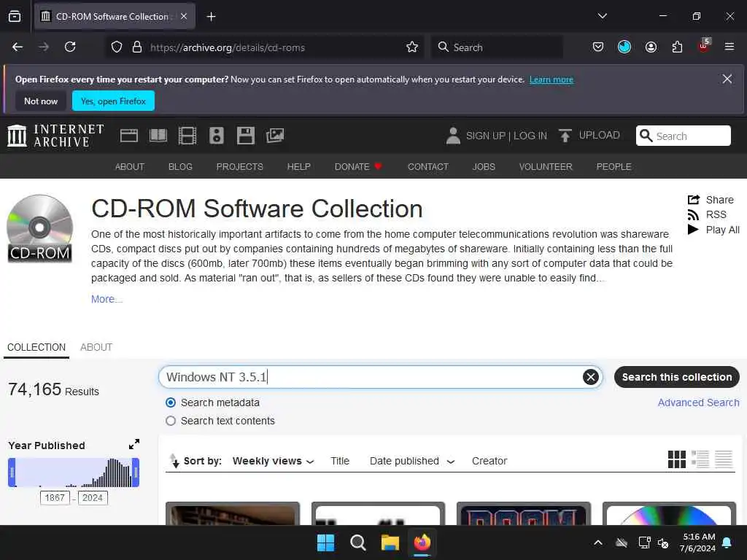Click the 1867 start year field
747x560 pixels.
point(55,497)
